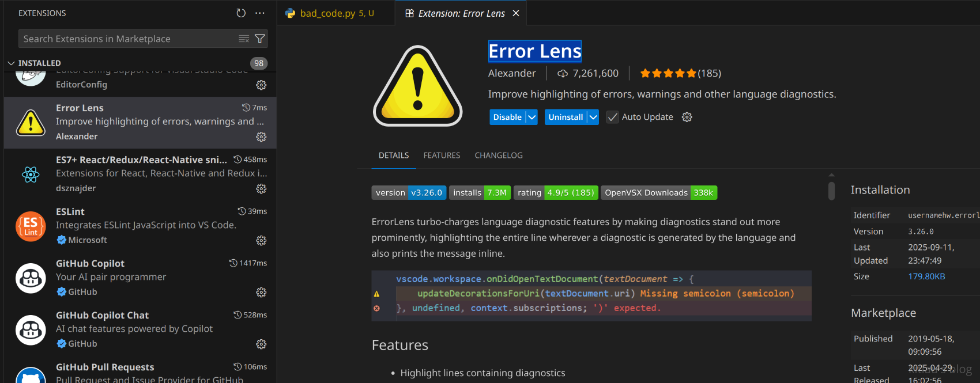The width and height of the screenshot is (980, 383).
Task: Click the Search Extensions in Marketplace field
Action: point(127,39)
